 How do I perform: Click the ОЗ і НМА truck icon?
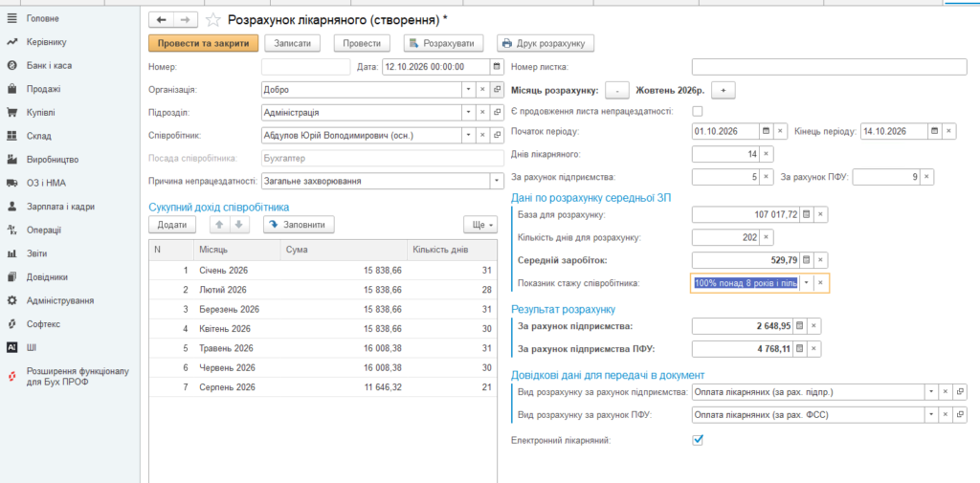tap(11, 183)
